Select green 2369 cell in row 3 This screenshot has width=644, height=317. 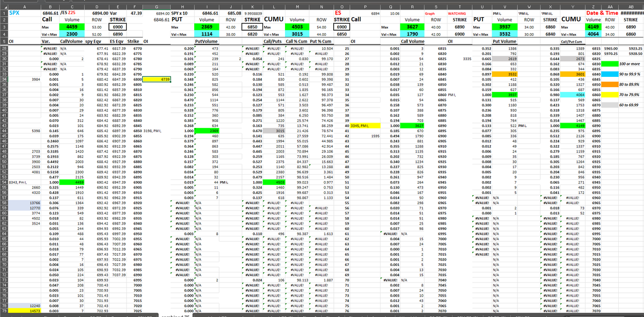[207, 26]
